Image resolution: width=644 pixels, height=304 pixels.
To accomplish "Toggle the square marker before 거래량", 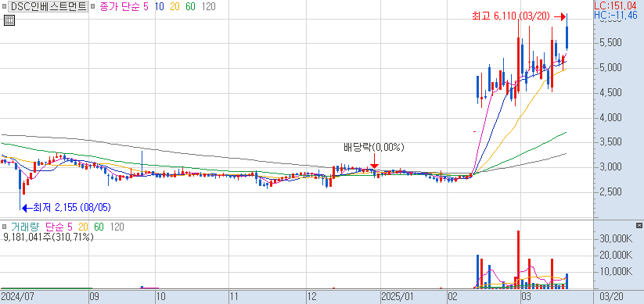I will (4, 227).
